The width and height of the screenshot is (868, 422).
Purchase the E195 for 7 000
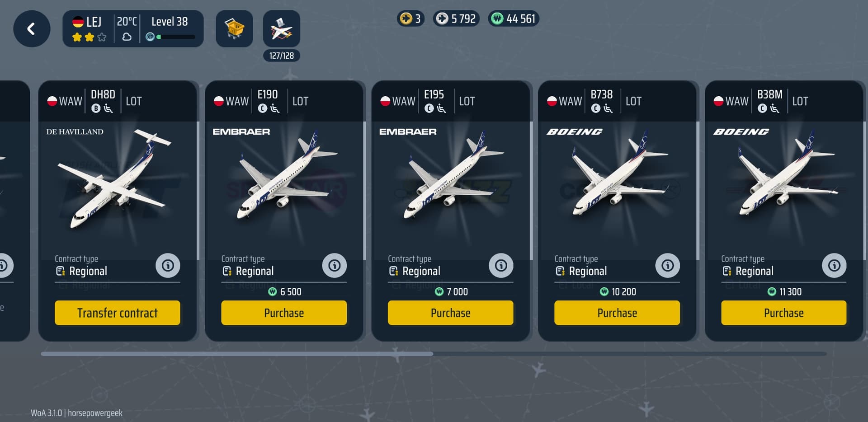(x=451, y=313)
